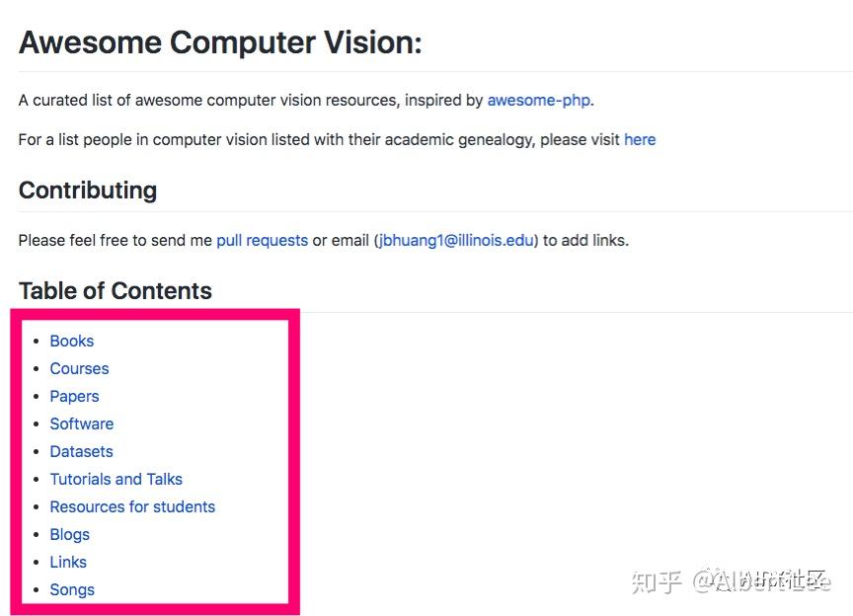Open Tutorials and Talks
This screenshot has width=853, height=616.
click(x=116, y=479)
